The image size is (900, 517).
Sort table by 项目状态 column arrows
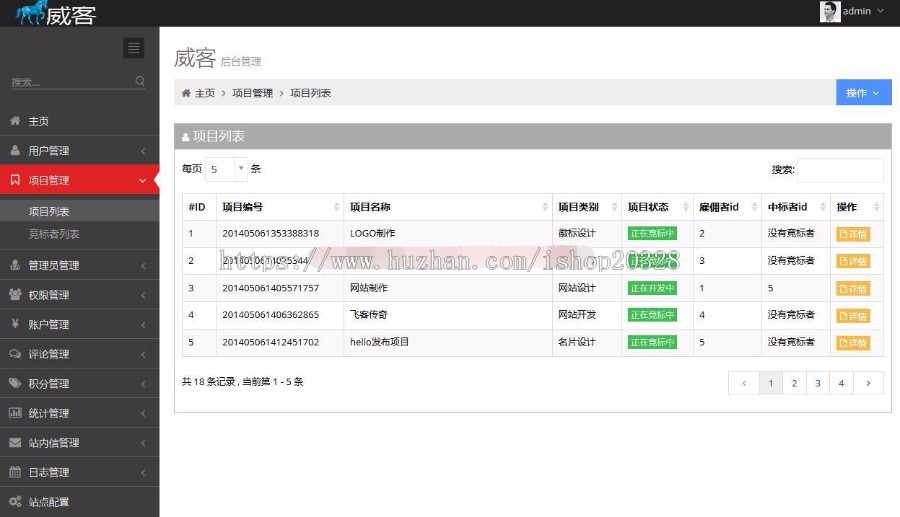pyautogui.click(x=685, y=207)
